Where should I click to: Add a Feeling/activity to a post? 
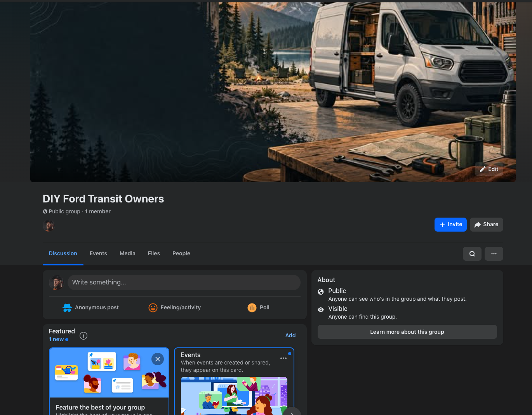[175, 307]
